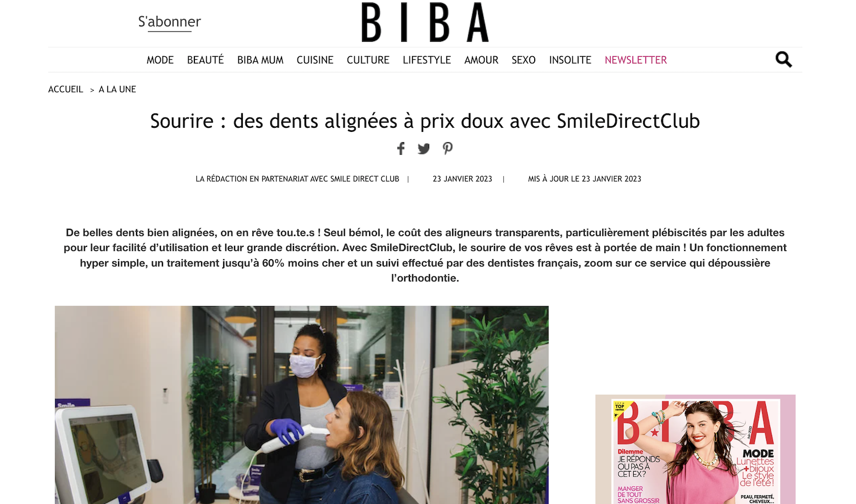This screenshot has height=504, width=856.
Task: Share article via Twitter bird icon
Action: pyautogui.click(x=423, y=149)
